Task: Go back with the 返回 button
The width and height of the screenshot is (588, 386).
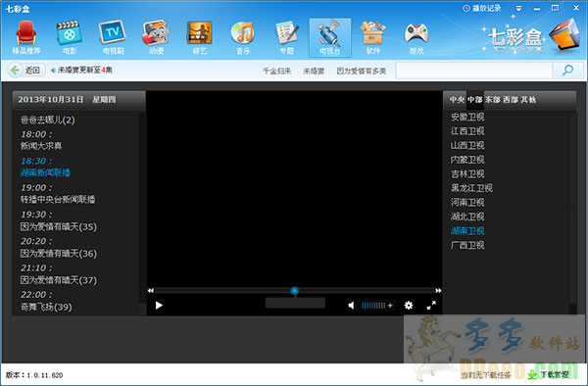Action: point(25,71)
